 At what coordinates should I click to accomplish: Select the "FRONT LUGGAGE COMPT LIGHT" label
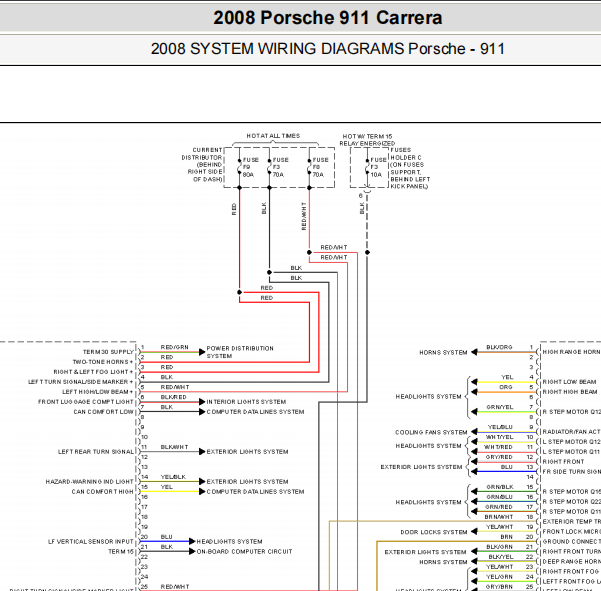click(86, 402)
